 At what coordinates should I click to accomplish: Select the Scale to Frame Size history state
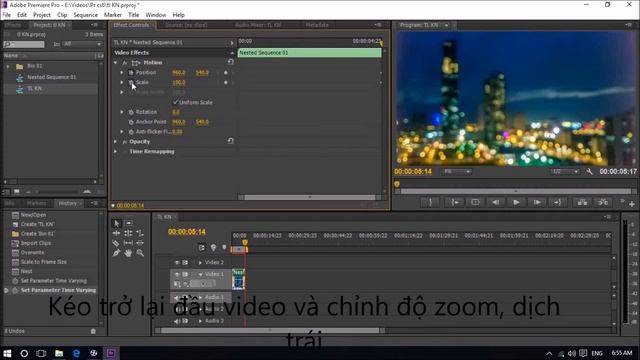point(44,262)
